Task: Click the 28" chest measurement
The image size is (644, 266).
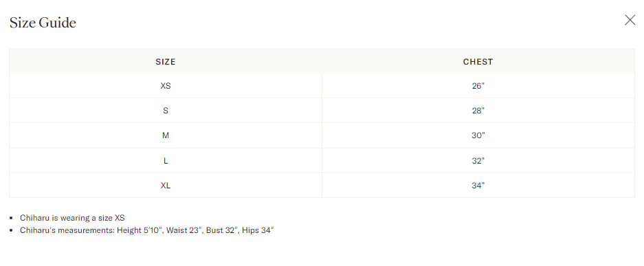Action: pyautogui.click(x=478, y=111)
